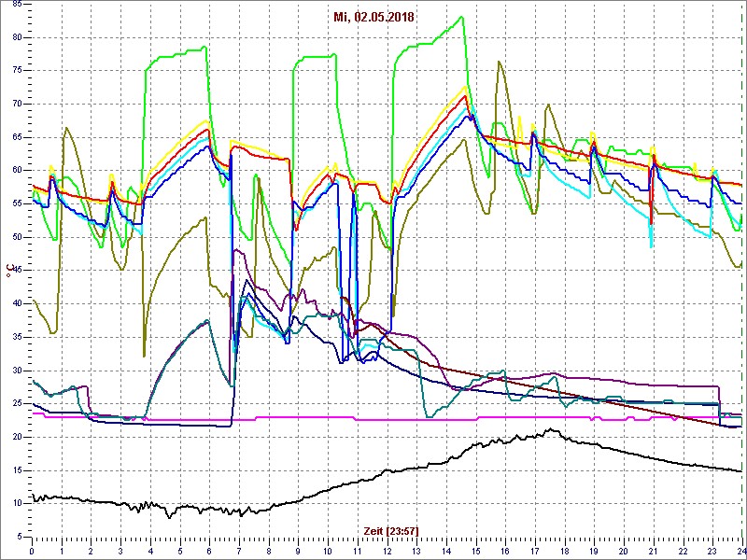Click hour 9 on the time axis
Screen dimensions: 747x560
298,551
